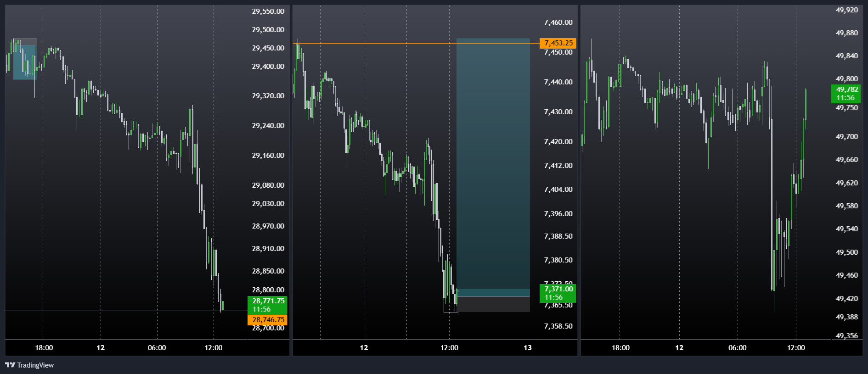
Task: Click the 49,880 price axis label
Action: pyautogui.click(x=847, y=33)
